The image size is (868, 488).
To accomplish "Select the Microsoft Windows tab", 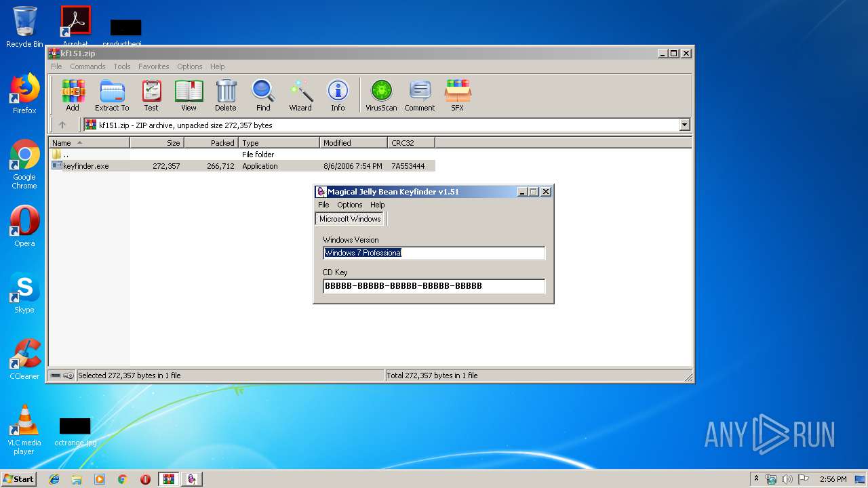I will tap(350, 219).
